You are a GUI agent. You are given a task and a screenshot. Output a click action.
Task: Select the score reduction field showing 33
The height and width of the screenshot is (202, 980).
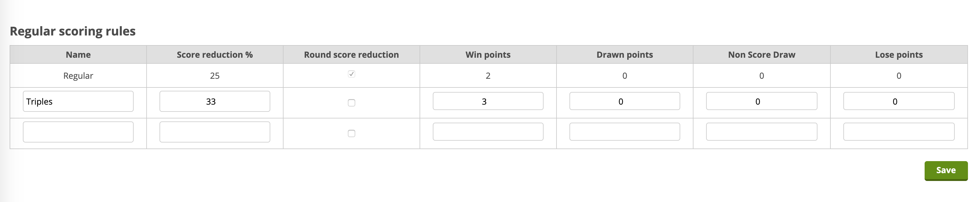215,101
